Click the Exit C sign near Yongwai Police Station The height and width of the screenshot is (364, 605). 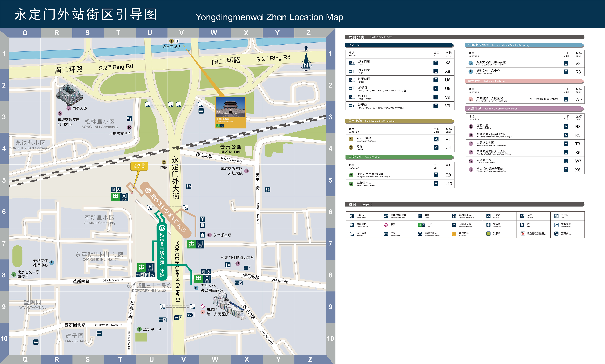pos(195,244)
